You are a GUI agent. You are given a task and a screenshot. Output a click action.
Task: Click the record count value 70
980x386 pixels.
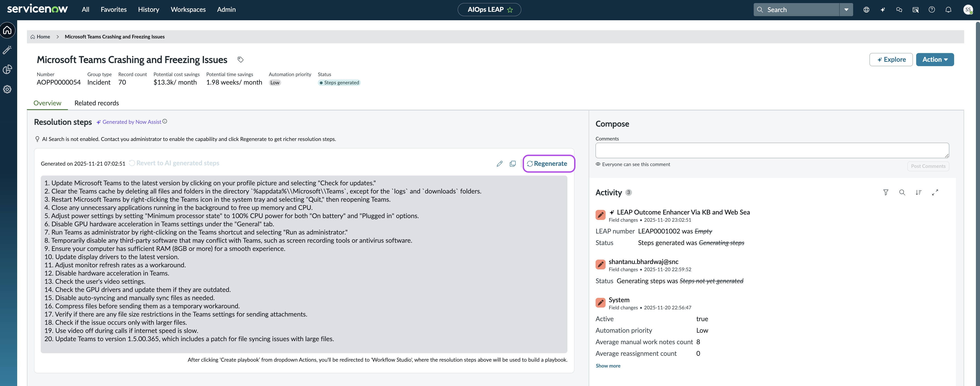(x=122, y=83)
